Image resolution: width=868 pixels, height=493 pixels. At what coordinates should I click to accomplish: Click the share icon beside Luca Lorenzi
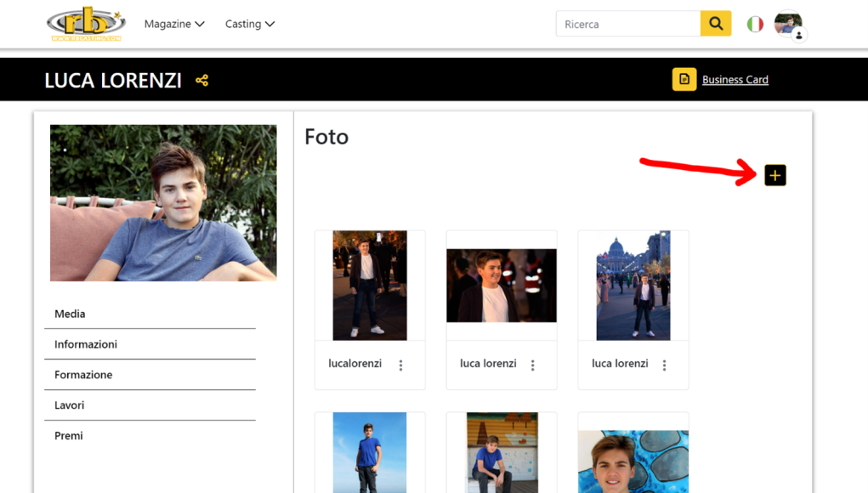point(201,81)
